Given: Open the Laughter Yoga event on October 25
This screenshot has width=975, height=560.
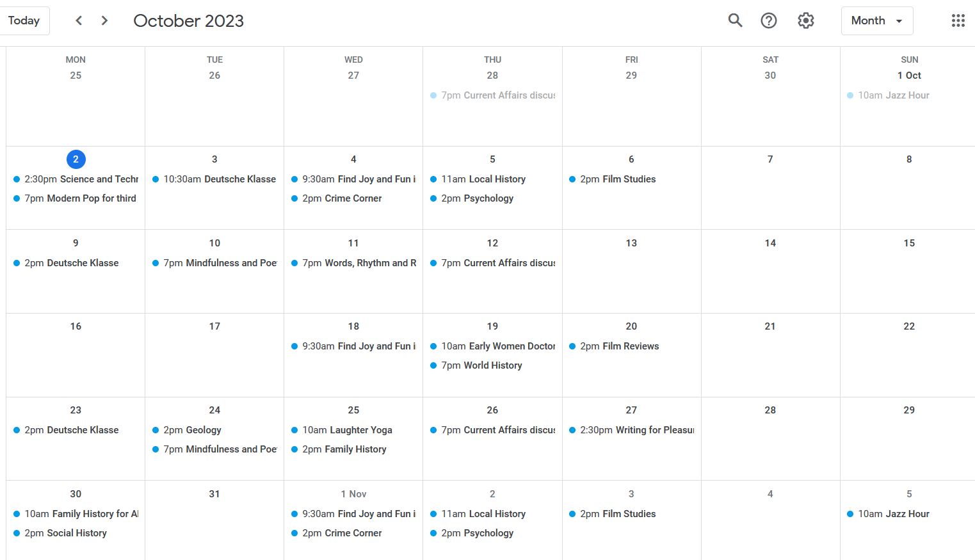Looking at the screenshot, I should tap(347, 429).
